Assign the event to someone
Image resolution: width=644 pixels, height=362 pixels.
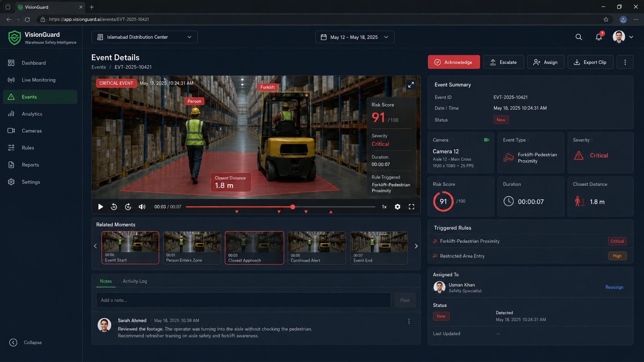pos(545,62)
